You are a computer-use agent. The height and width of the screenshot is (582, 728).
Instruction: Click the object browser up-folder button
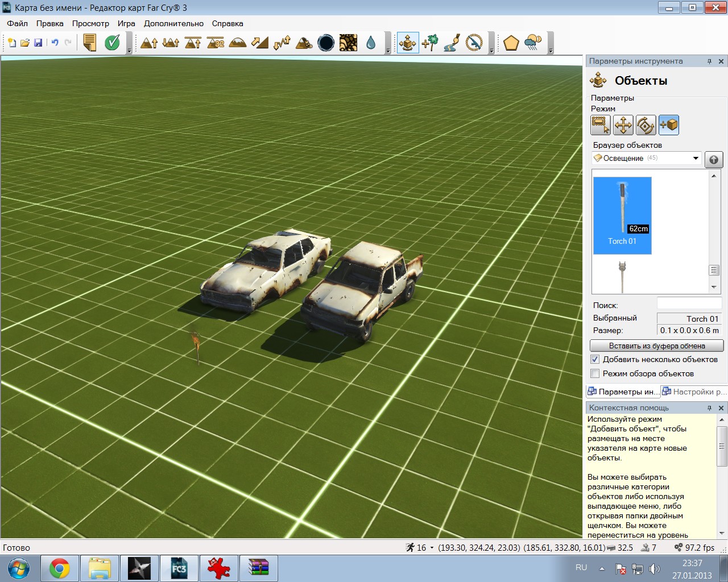[714, 159]
